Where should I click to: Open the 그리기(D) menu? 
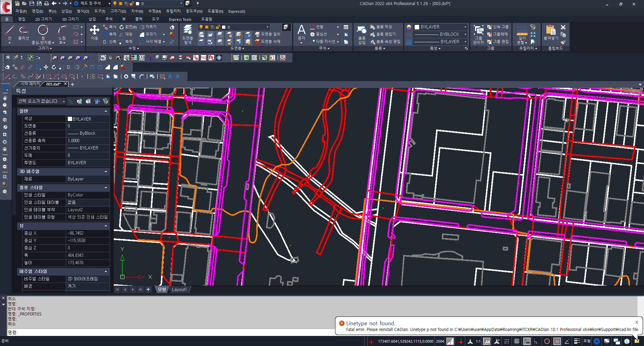point(118,11)
